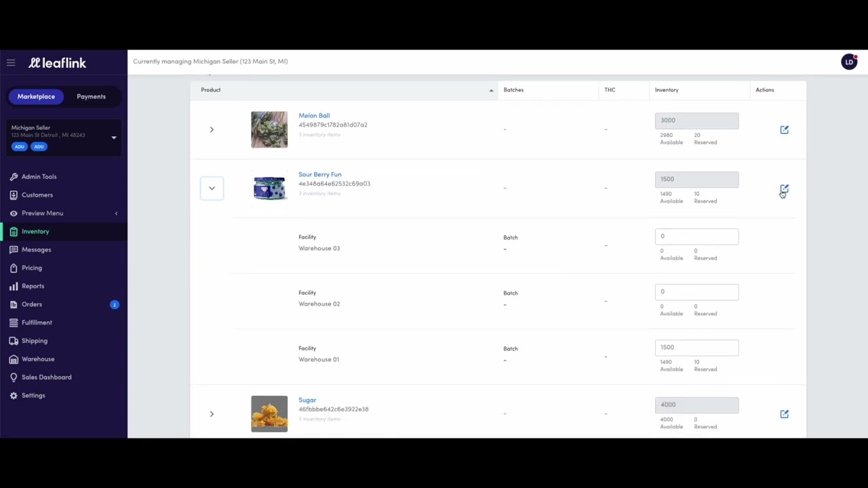The width and height of the screenshot is (868, 488).
Task: Click the Warehouse 01 inventory field
Action: click(696, 348)
